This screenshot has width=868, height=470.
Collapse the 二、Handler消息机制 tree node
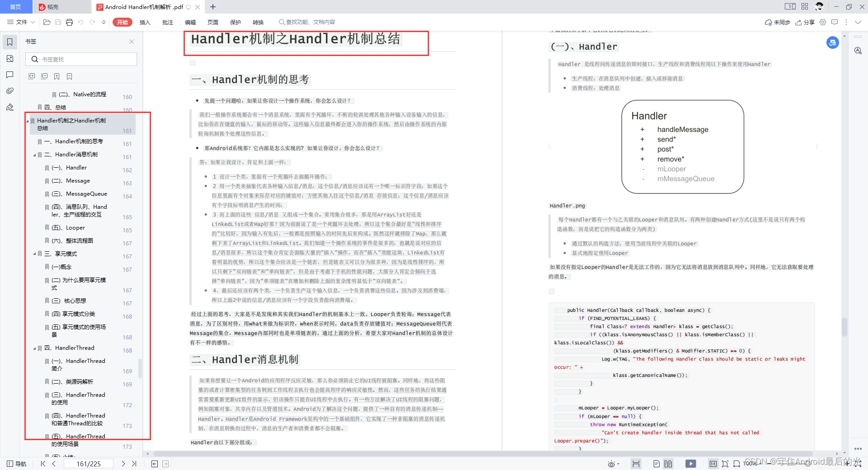34,155
